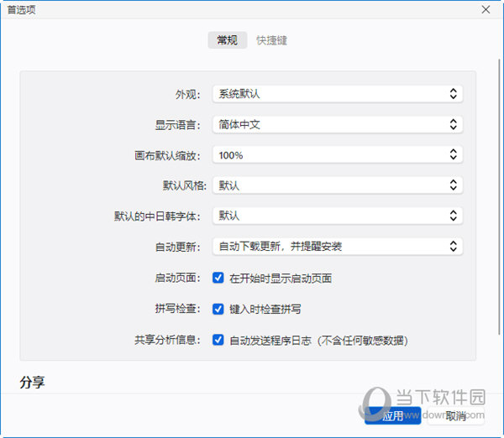Uncheck 在开始时显示启动页面 checkbox
Viewport: 504px width, 438px height.
[218, 278]
